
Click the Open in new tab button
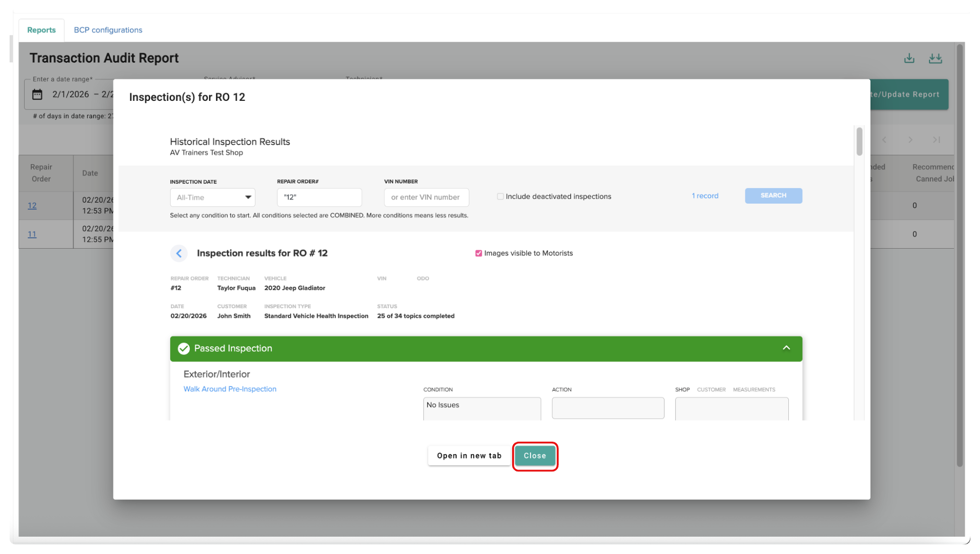(x=469, y=456)
